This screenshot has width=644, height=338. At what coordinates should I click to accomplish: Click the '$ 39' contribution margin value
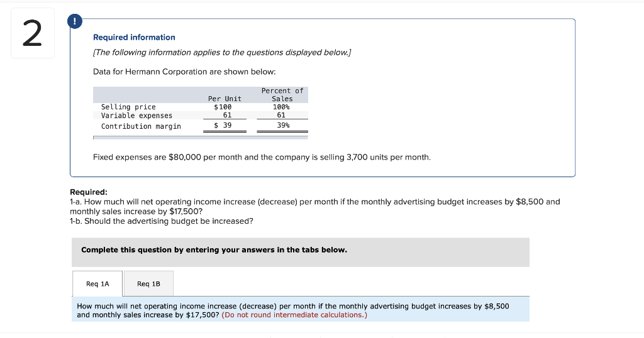point(223,125)
